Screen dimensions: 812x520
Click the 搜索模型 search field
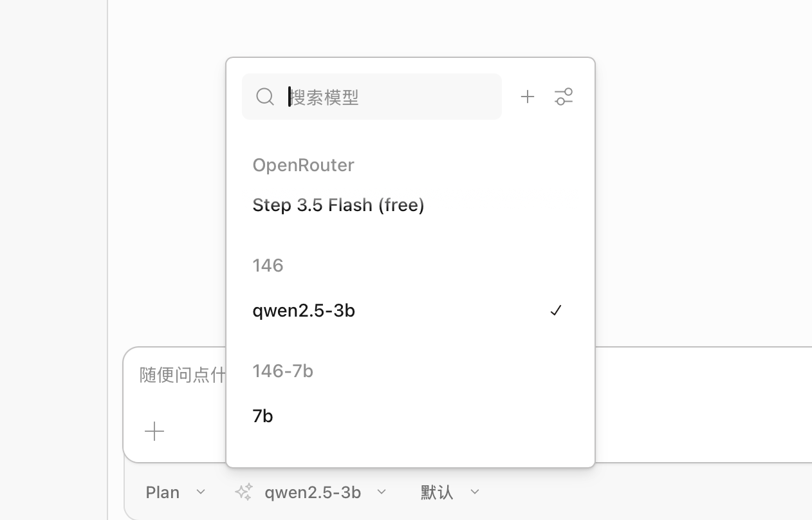[x=372, y=97]
